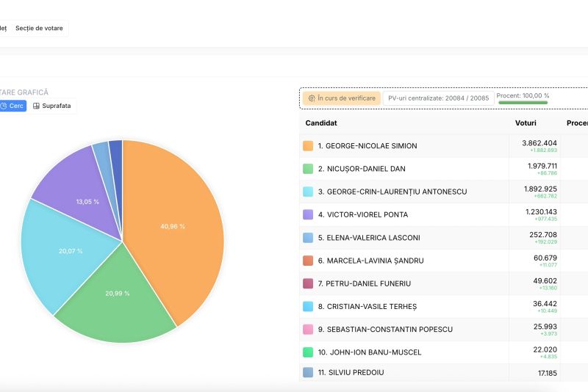The height and width of the screenshot is (392, 588).
Task: Select the Marcela-Lavinia Șandru candidate name
Action: coord(370,261)
